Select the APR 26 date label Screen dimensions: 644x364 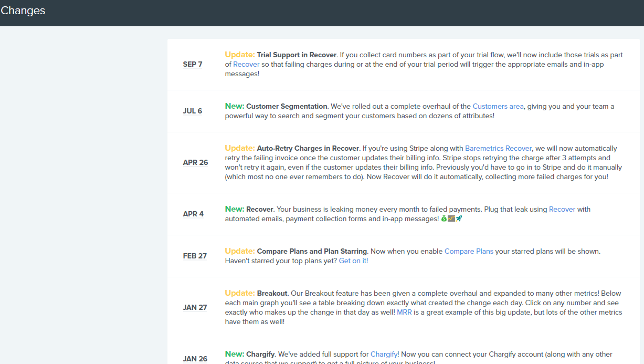195,162
